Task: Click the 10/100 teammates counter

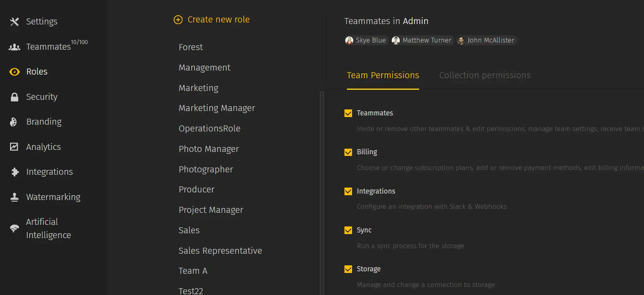Action: point(79,42)
